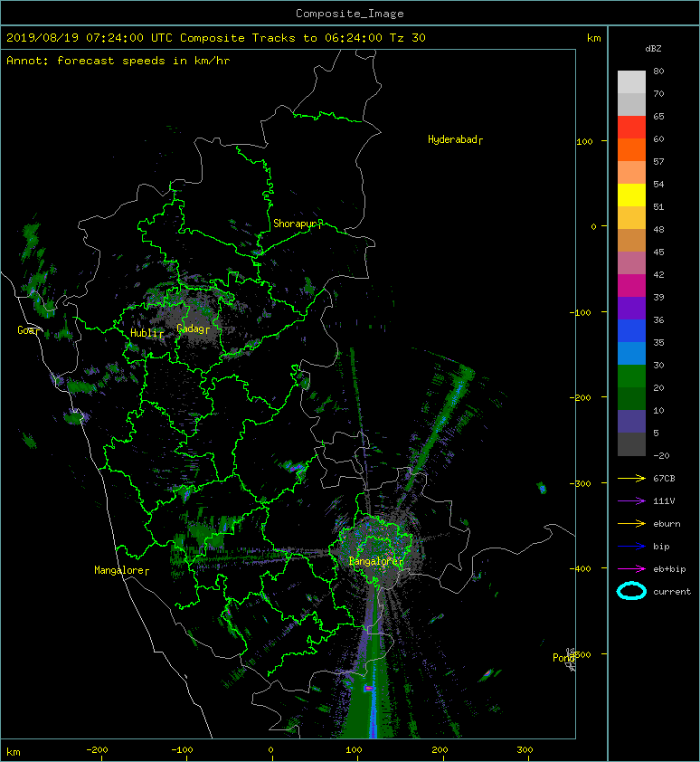Click the Gadag radar site label
Viewport: 700px width, 762px height.
pos(191,329)
